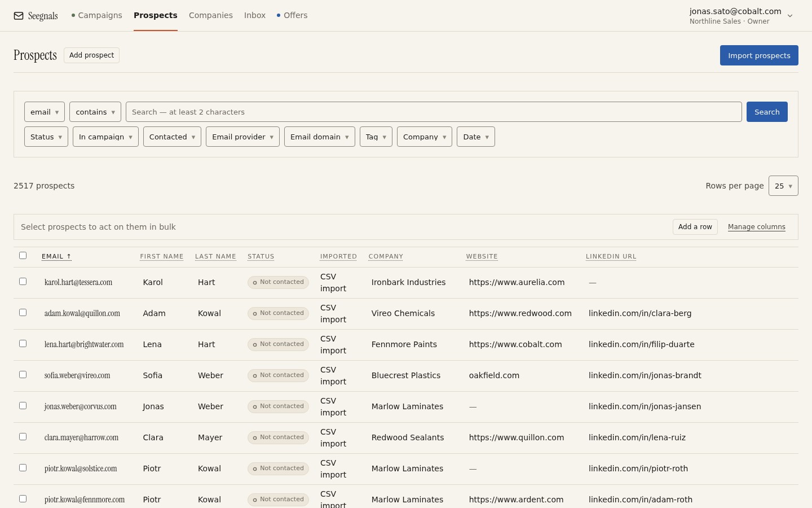The image size is (812, 508).
Task: Toggle the select-all prospects checkbox
Action: [23, 256]
